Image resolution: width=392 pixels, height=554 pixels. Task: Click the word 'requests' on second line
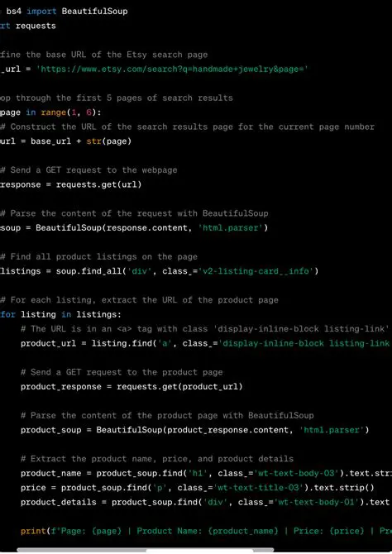[x=36, y=26]
